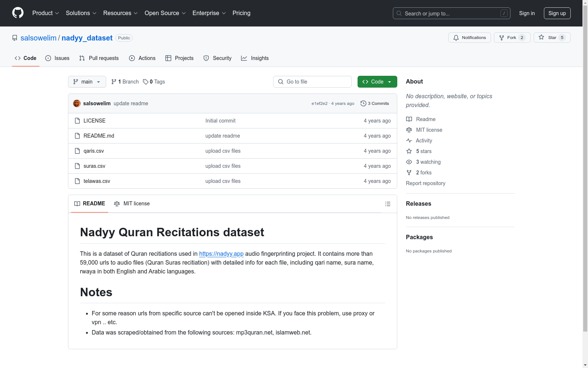Screen dimensions: 588x368
Task: Click the salsowelim avatar in commit row
Action: tap(77, 103)
